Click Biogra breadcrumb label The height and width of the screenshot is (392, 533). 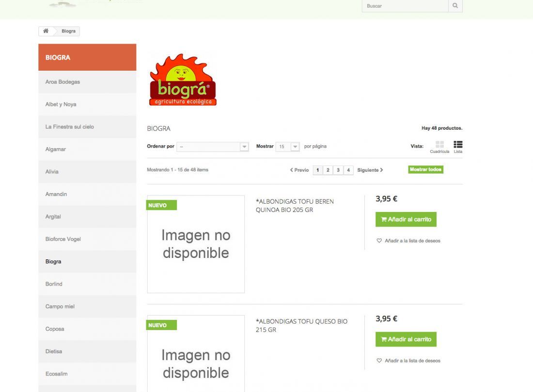click(68, 31)
